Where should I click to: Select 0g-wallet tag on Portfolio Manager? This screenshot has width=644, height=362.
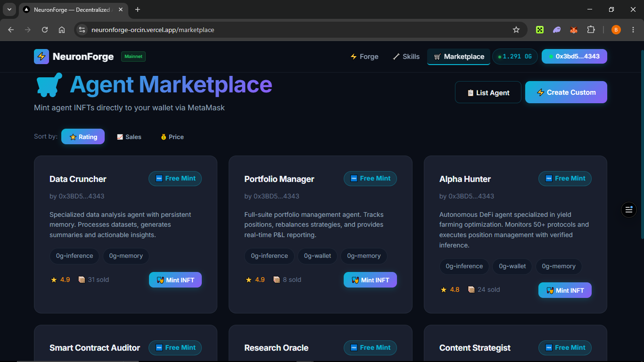pos(317,256)
